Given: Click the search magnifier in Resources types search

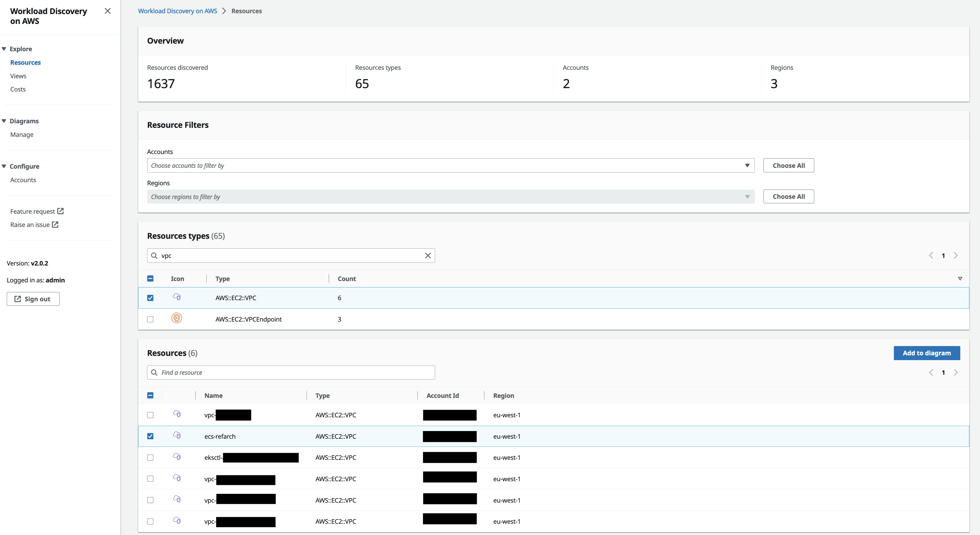Looking at the screenshot, I should tap(155, 255).
